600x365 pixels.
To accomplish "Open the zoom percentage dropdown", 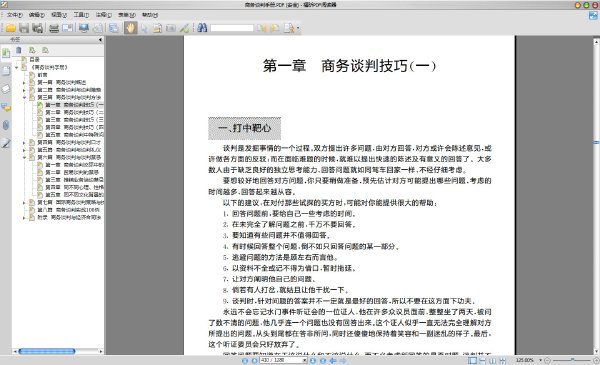I will coord(540,360).
